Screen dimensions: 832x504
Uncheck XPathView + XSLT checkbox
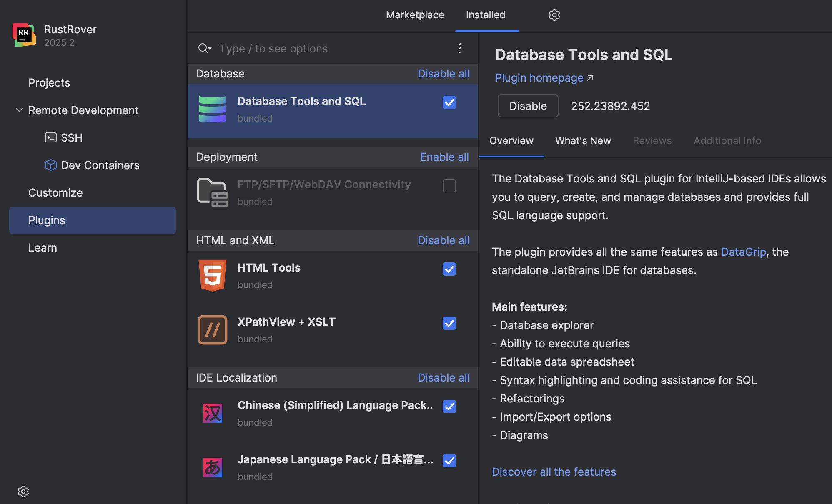point(449,323)
